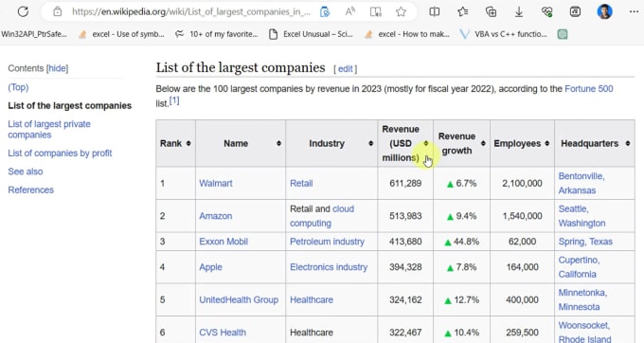The width and height of the screenshot is (644, 343).
Task: Sort table by Employees column arrows
Action: point(547,143)
